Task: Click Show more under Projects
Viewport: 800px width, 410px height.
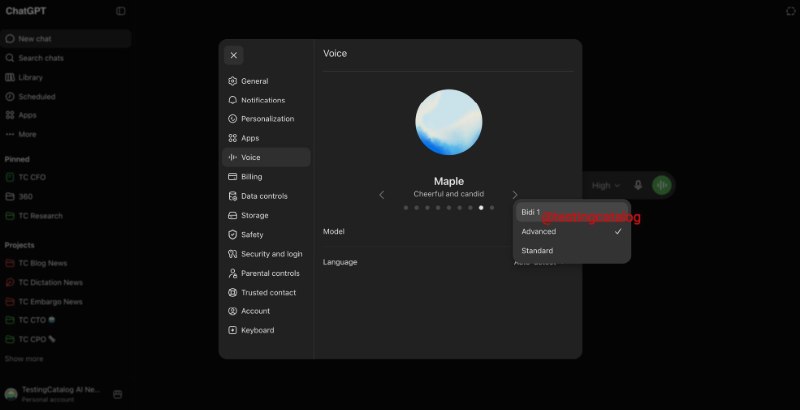Action: point(24,359)
